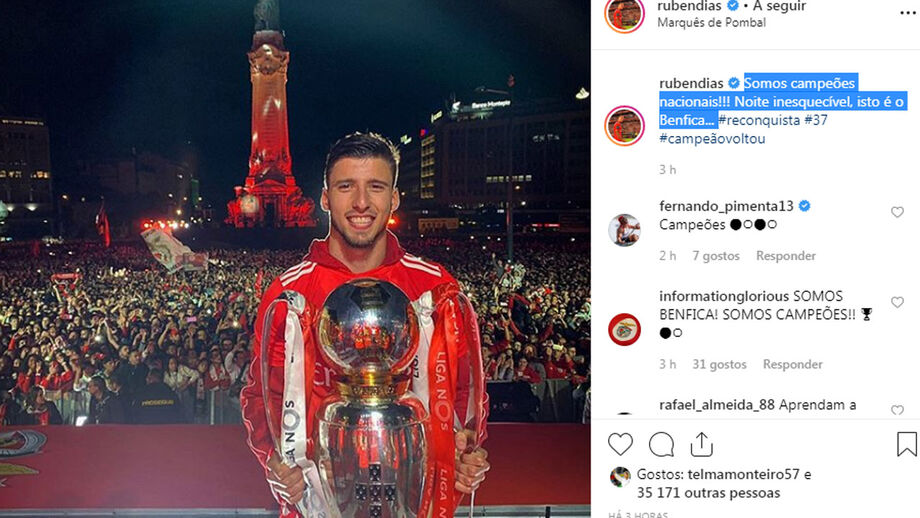Open Marquês de Pombal location
This screenshot has height=518, width=920.
coord(711,23)
